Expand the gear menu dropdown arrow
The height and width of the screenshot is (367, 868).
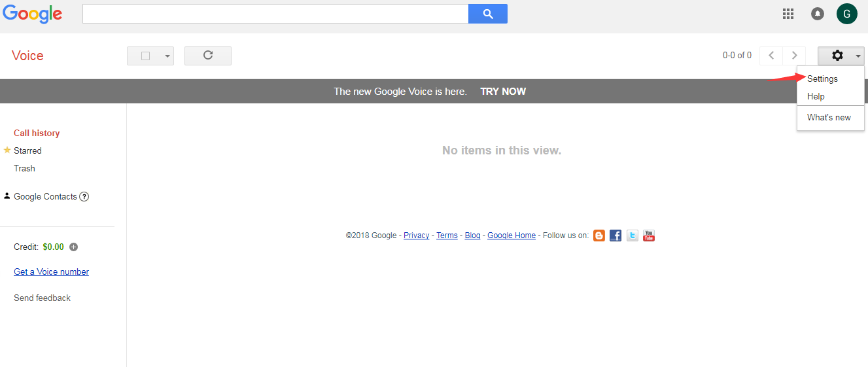858,56
